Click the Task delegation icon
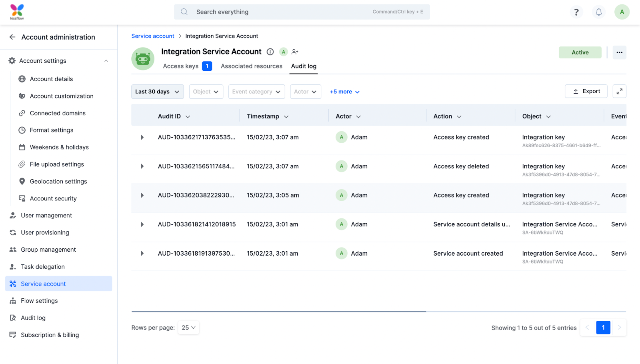This screenshot has width=640, height=364. 13,267
